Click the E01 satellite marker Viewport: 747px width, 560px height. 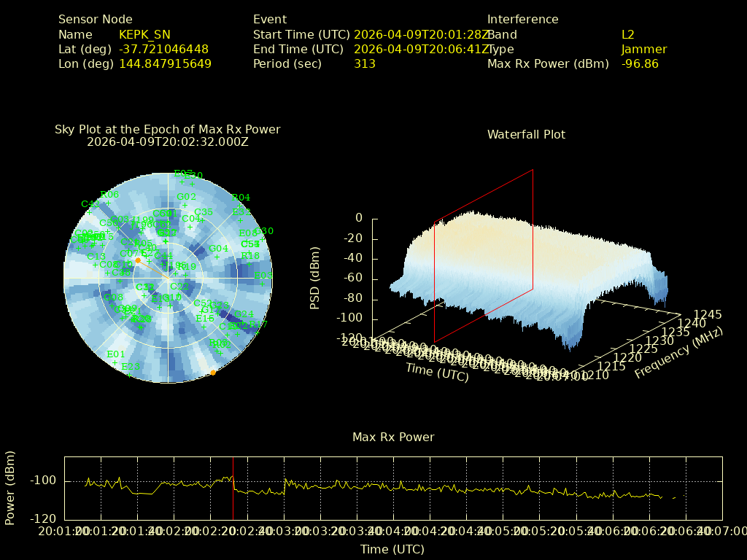pyautogui.click(x=115, y=362)
